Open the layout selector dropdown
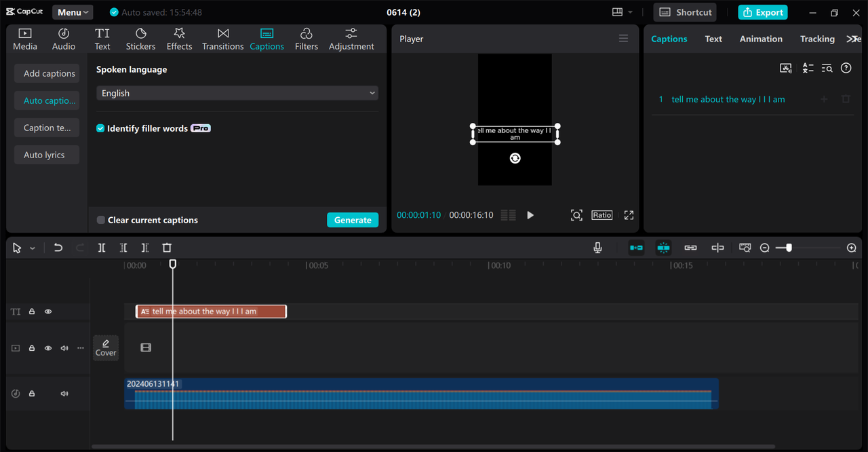This screenshot has height=452, width=868. (623, 12)
